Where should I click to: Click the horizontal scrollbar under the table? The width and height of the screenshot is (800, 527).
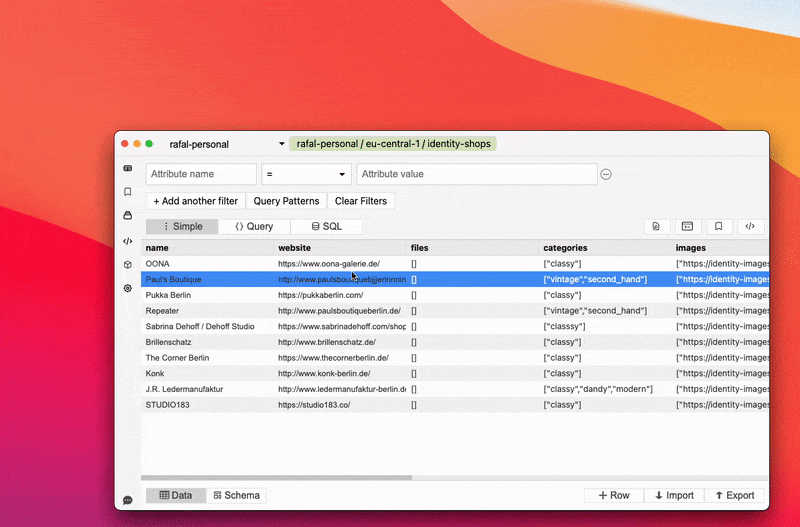click(x=277, y=478)
